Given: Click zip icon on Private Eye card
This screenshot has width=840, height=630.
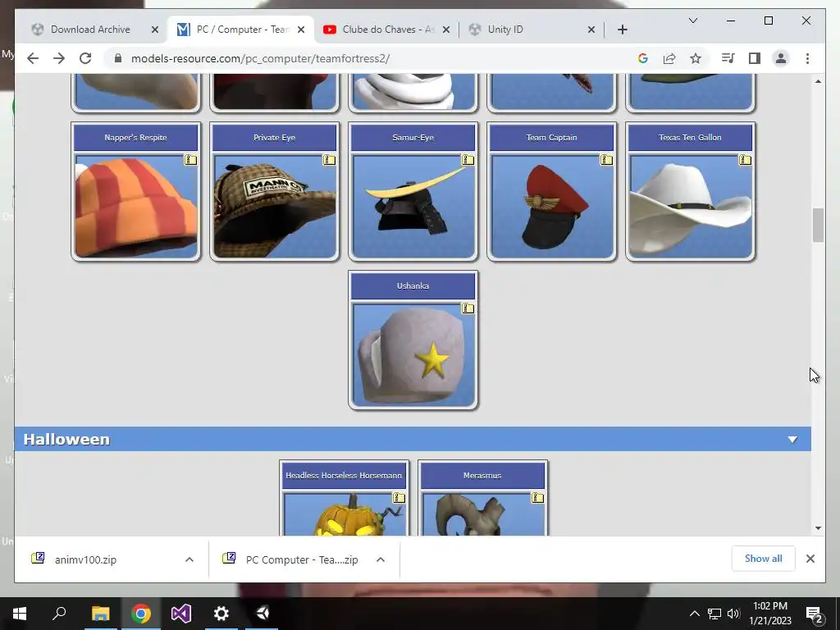Looking at the screenshot, I should (x=330, y=160).
